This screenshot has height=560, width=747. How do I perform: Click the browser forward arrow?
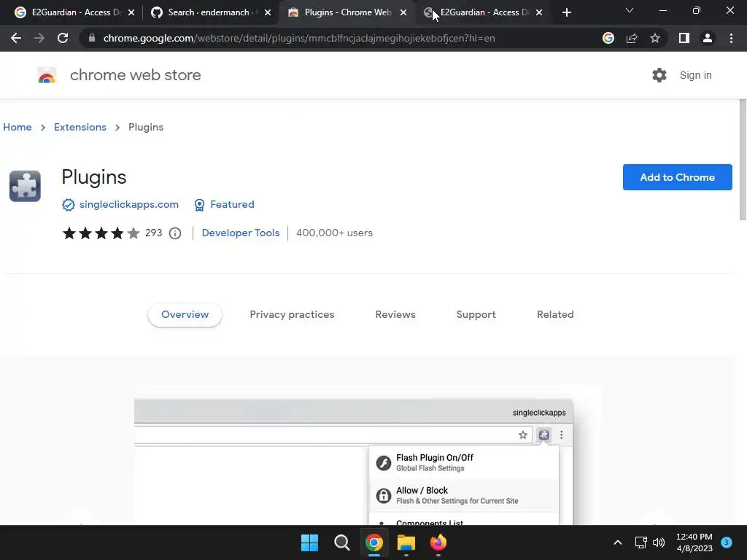point(39,38)
